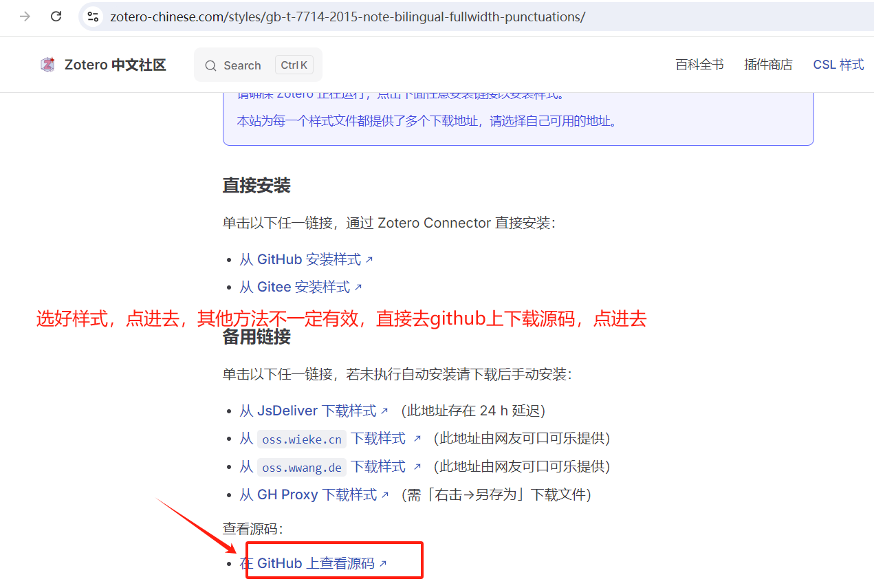Click notice 本站为每一个样式文件都提供了多个下载地址
This screenshot has height=588, width=874.
[x=427, y=121]
